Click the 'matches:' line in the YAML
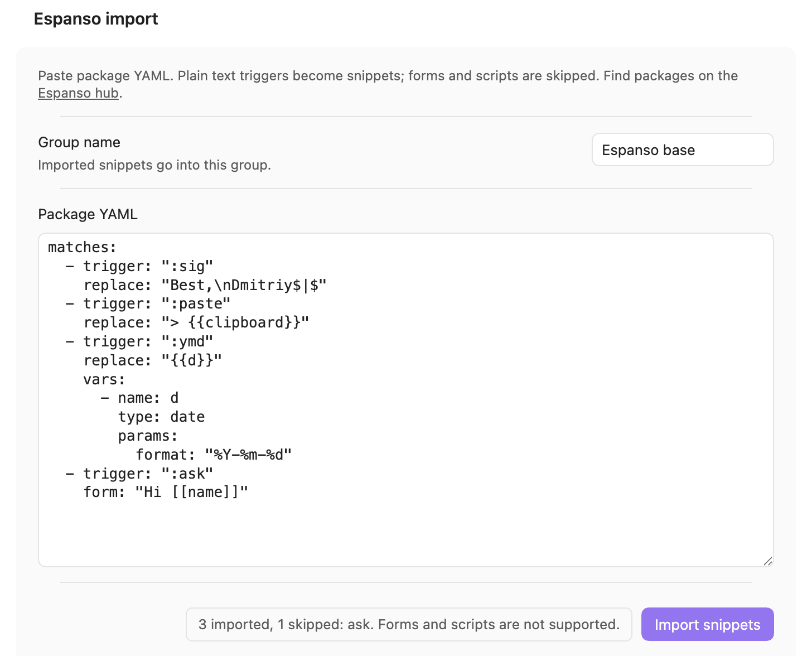 pos(83,247)
